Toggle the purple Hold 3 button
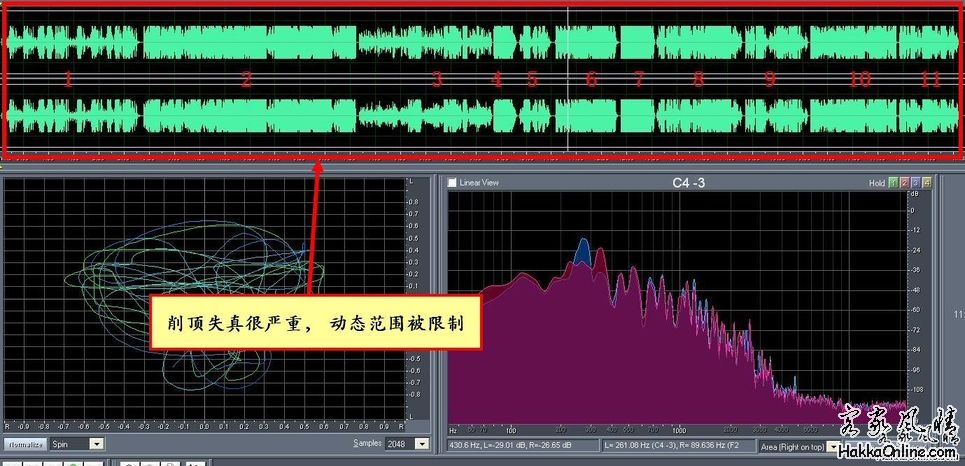The width and height of the screenshot is (965, 466). pyautogui.click(x=917, y=183)
